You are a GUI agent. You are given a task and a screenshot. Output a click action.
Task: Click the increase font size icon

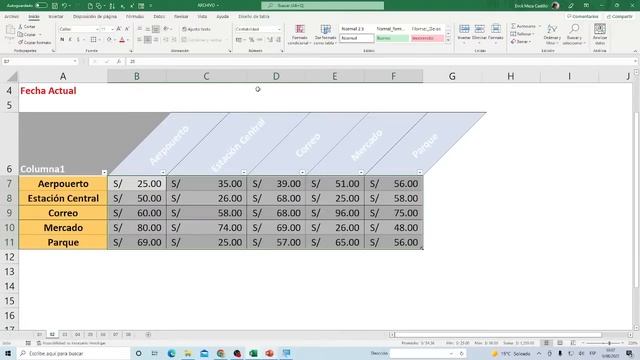118,29
